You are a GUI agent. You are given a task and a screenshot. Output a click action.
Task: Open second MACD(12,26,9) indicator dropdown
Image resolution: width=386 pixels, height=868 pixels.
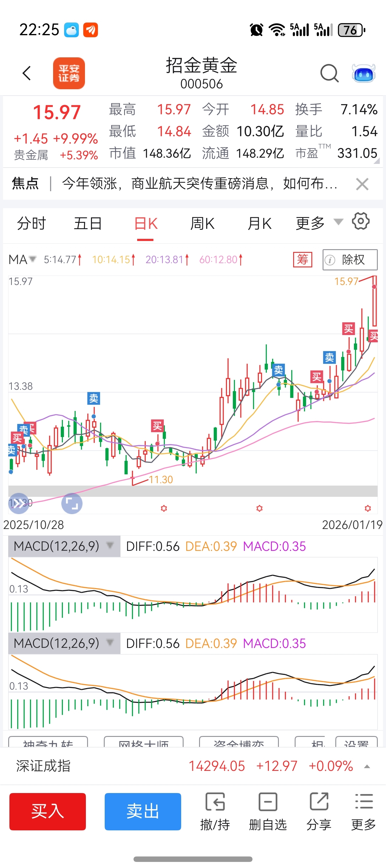tap(64, 643)
